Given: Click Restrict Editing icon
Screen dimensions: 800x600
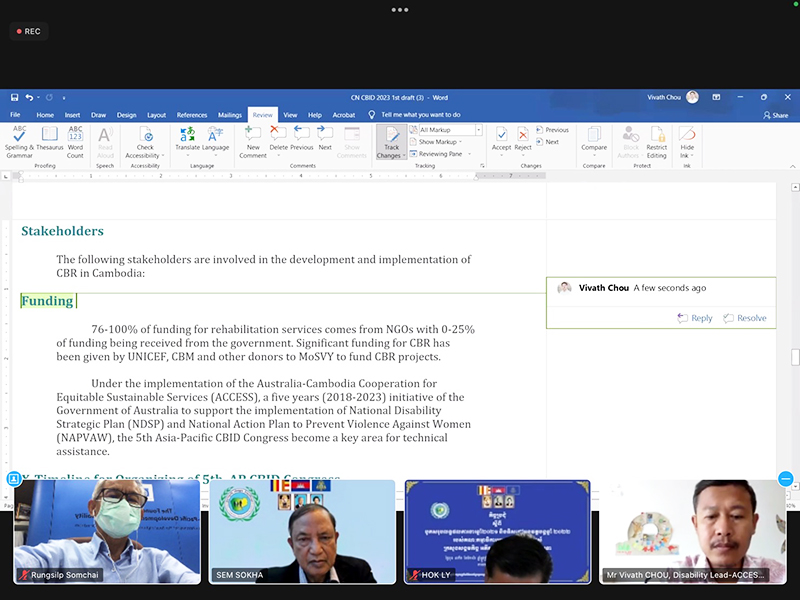Looking at the screenshot, I should [657, 135].
